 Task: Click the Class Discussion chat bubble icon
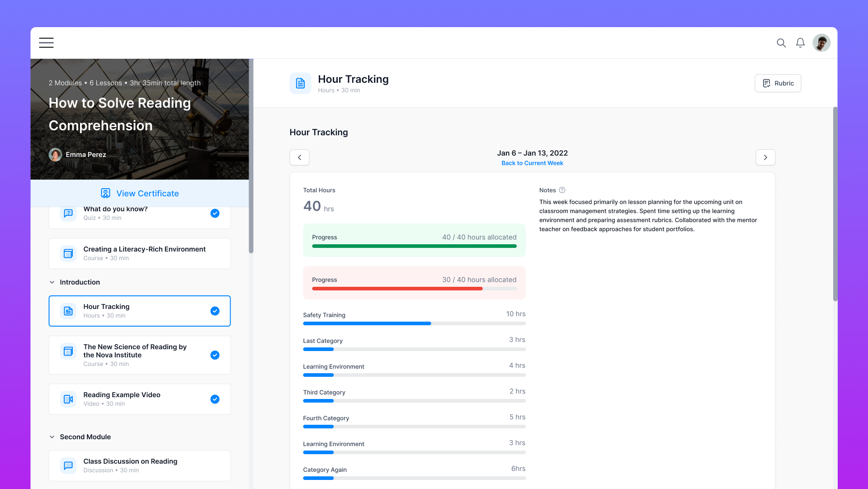(68, 465)
